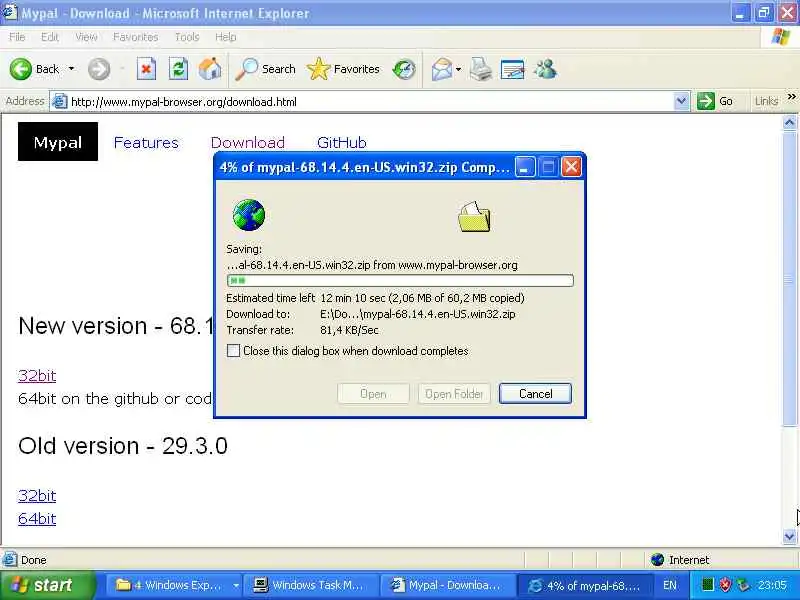Open the Favorites star panel
The image size is (800, 600).
point(318,69)
